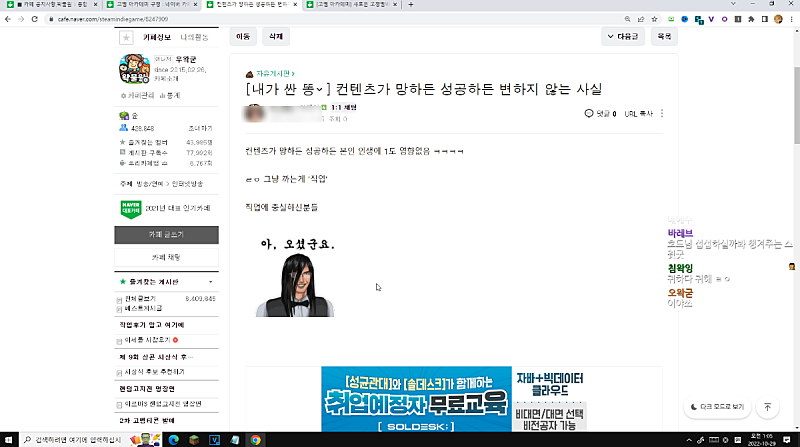Open a new browser tab with plus
The image size is (800, 447).
411,5
